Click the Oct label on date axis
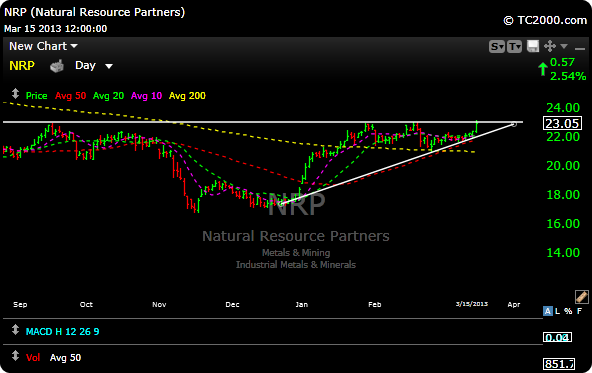 86,304
